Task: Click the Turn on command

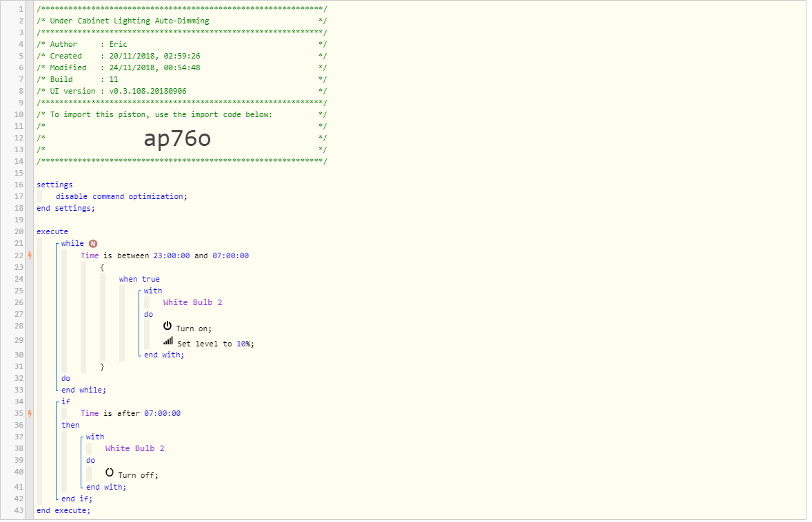Action: (x=194, y=328)
